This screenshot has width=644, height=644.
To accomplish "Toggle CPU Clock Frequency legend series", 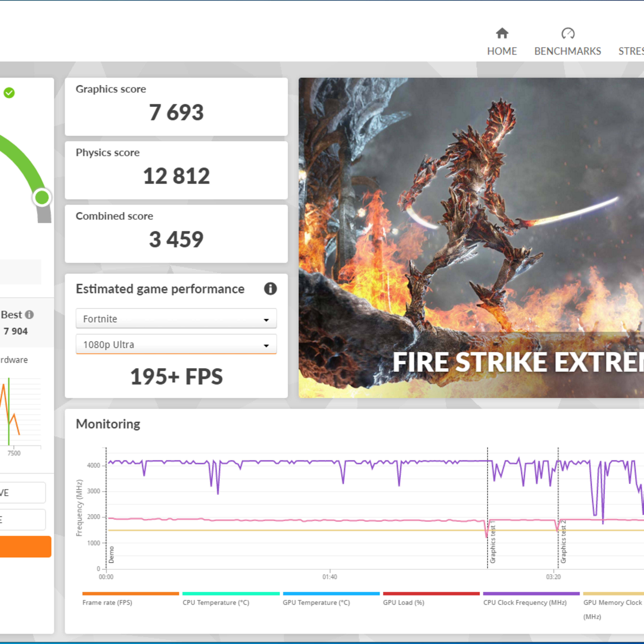I will pos(531,599).
